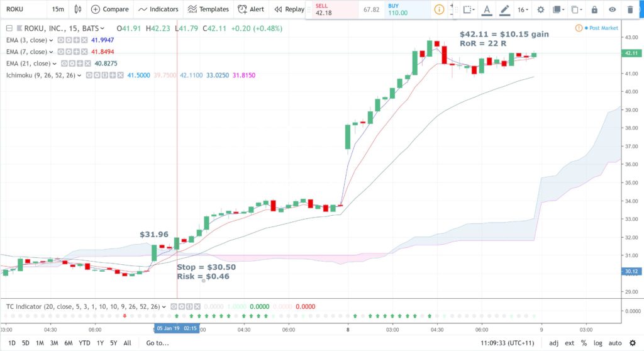The image size is (644, 351).
Task: Open TC Indicator source code braces icon
Action: click(189, 306)
